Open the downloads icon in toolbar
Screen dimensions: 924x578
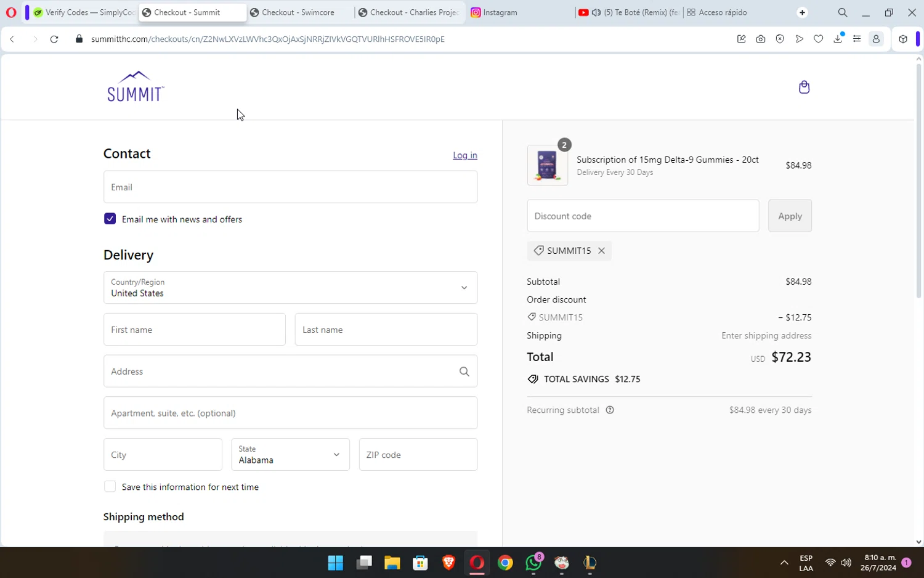coord(838,39)
